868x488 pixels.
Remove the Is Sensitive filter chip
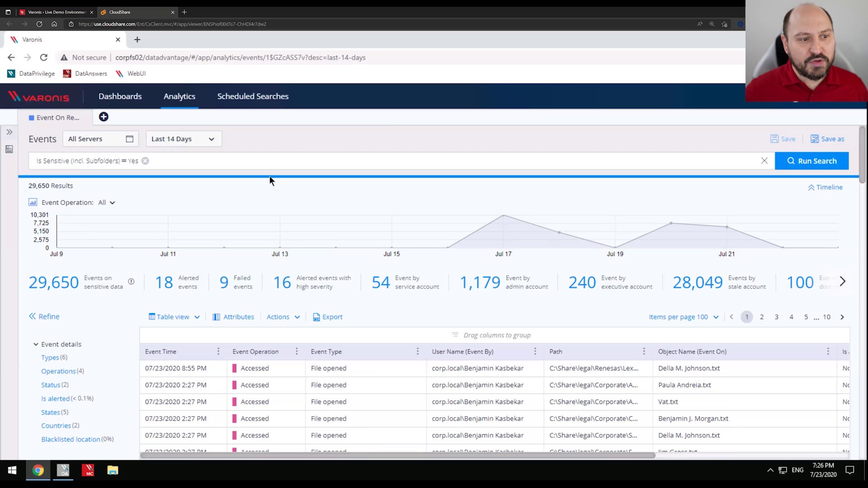pos(145,161)
